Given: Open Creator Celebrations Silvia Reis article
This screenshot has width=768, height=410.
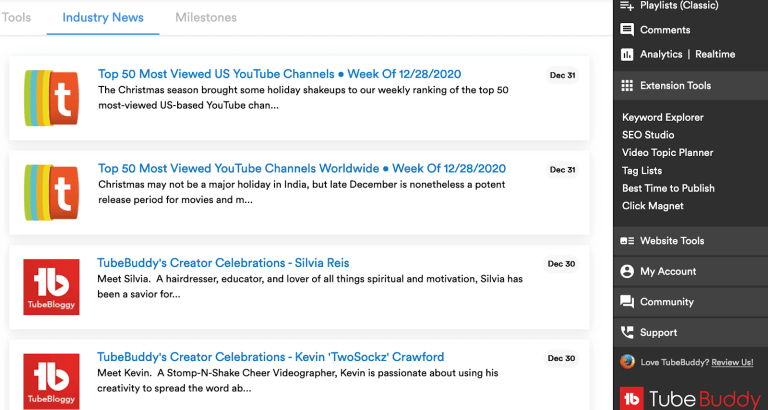Looking at the screenshot, I should pos(223,263).
